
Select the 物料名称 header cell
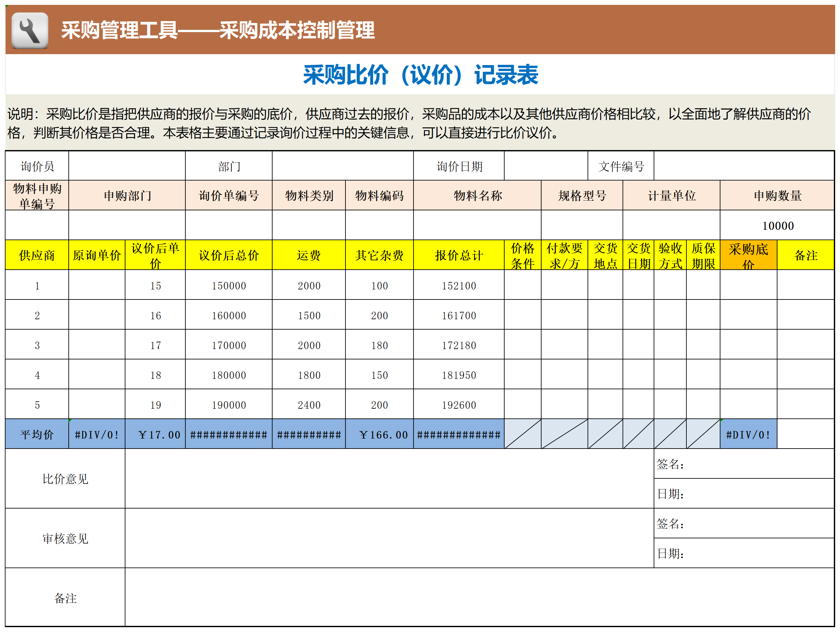click(477, 196)
